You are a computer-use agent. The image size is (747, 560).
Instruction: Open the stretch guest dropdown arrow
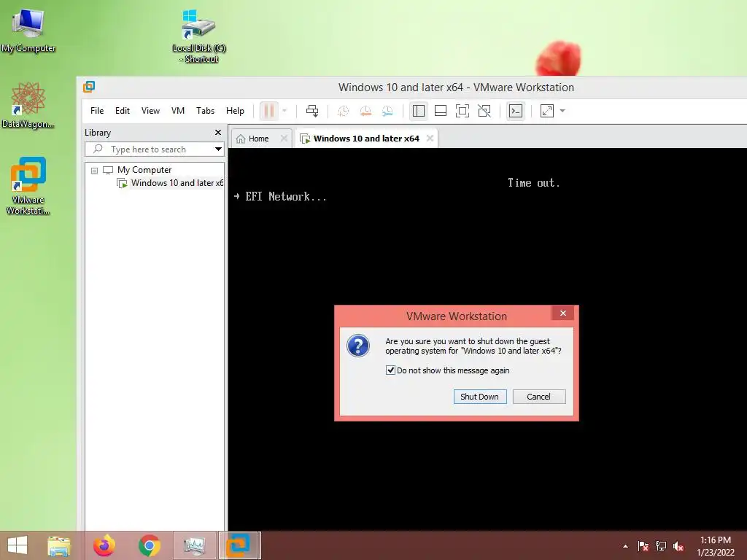click(562, 111)
